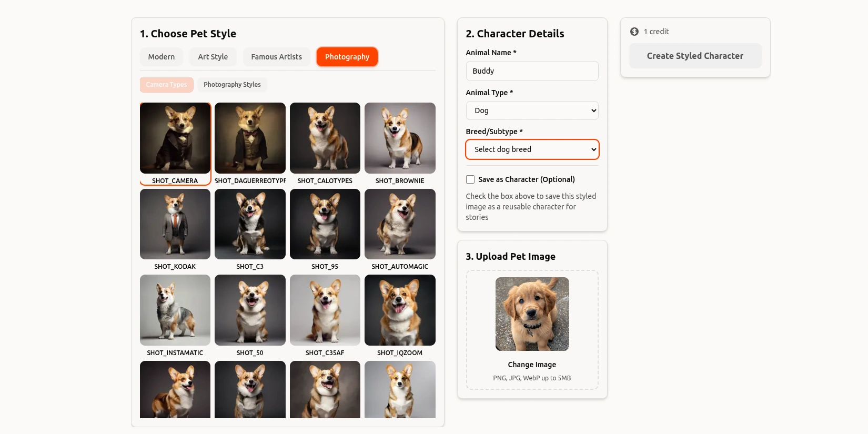The width and height of the screenshot is (868, 434).
Task: Select the SHOT_AUTOMAGIC style thumbnail
Action: 400,224
